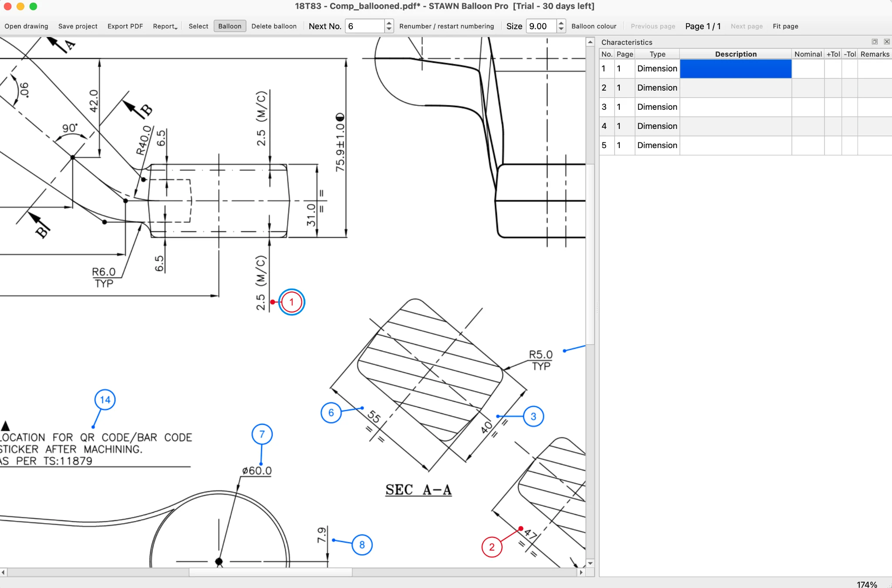The image size is (892, 588).
Task: Click the vertical scrollbar up arrow
Action: click(x=590, y=42)
